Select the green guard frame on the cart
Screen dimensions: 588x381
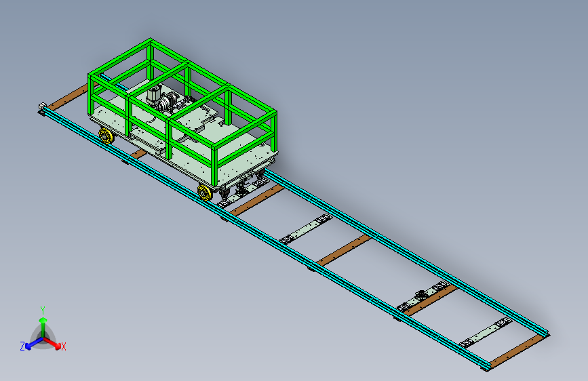pos(182,111)
